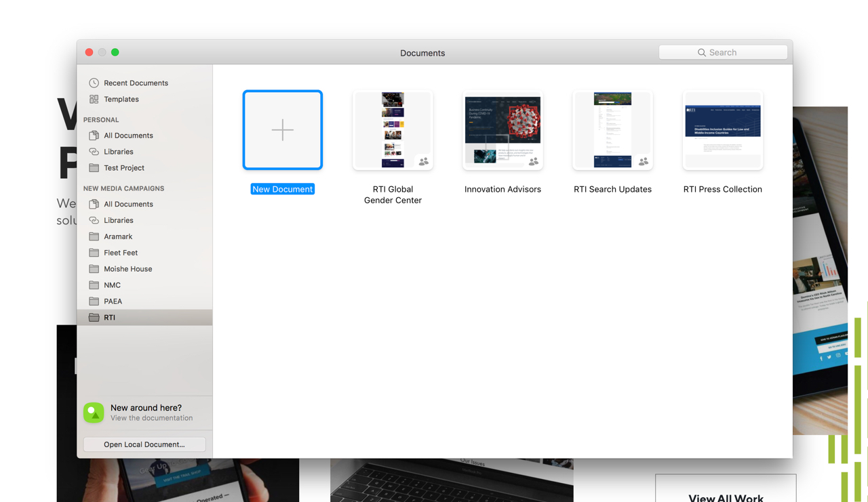868x502 pixels.
Task: Open the Moishe House project
Action: coord(128,269)
